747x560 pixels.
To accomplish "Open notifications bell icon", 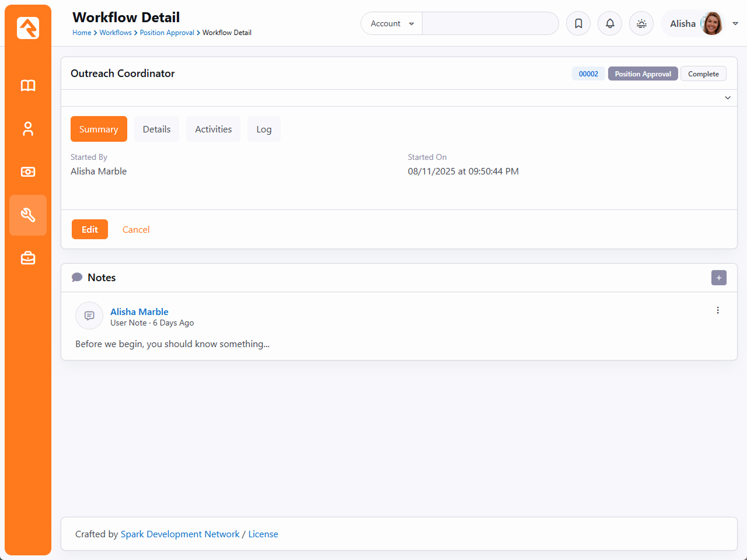I will 610,23.
